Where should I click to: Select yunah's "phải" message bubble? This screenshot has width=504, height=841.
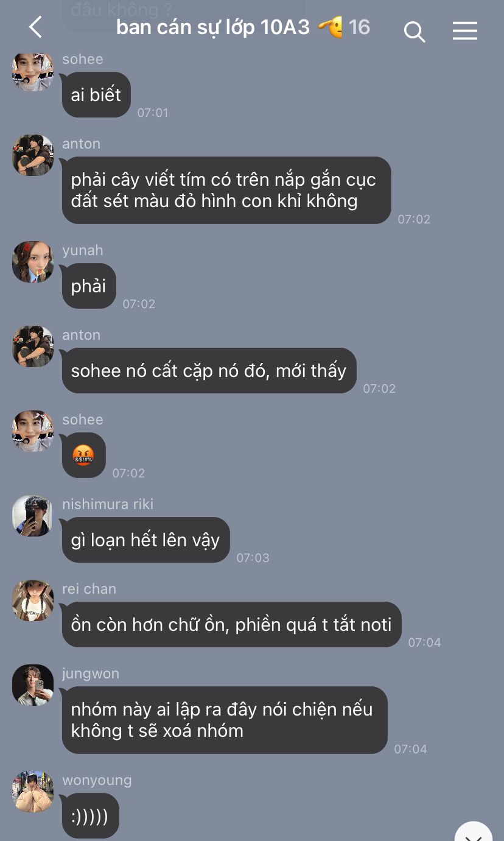(89, 286)
